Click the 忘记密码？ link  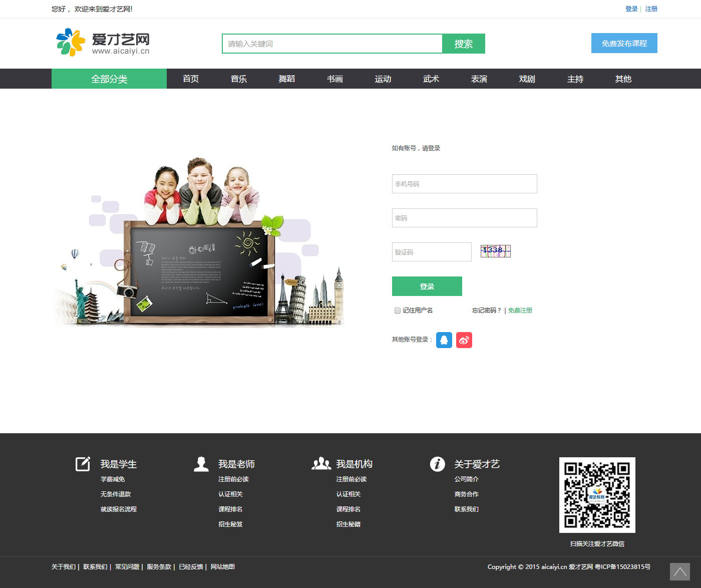click(x=487, y=311)
